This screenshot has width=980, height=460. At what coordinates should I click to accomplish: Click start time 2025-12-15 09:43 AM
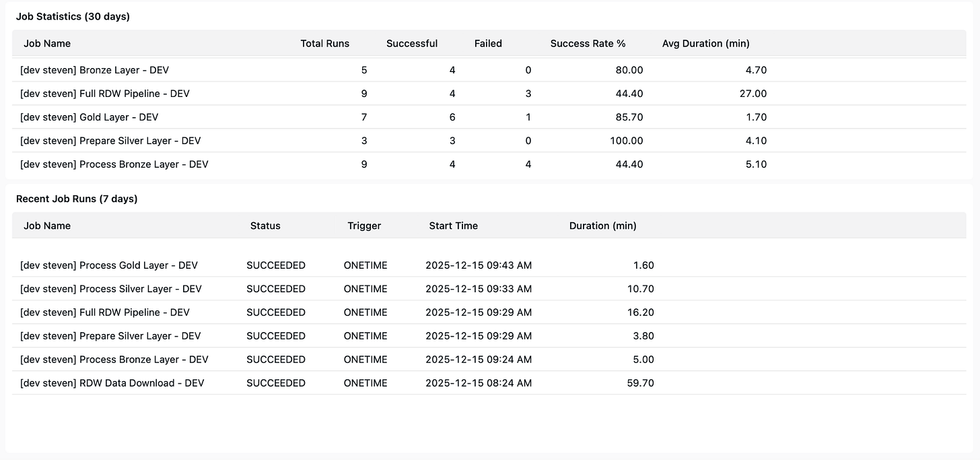point(479,265)
